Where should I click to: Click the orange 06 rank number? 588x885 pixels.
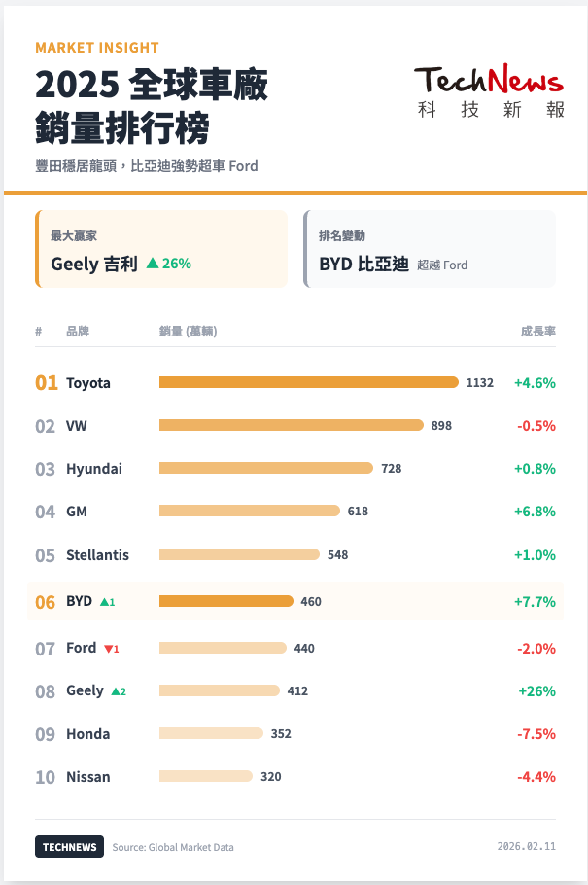tap(46, 602)
